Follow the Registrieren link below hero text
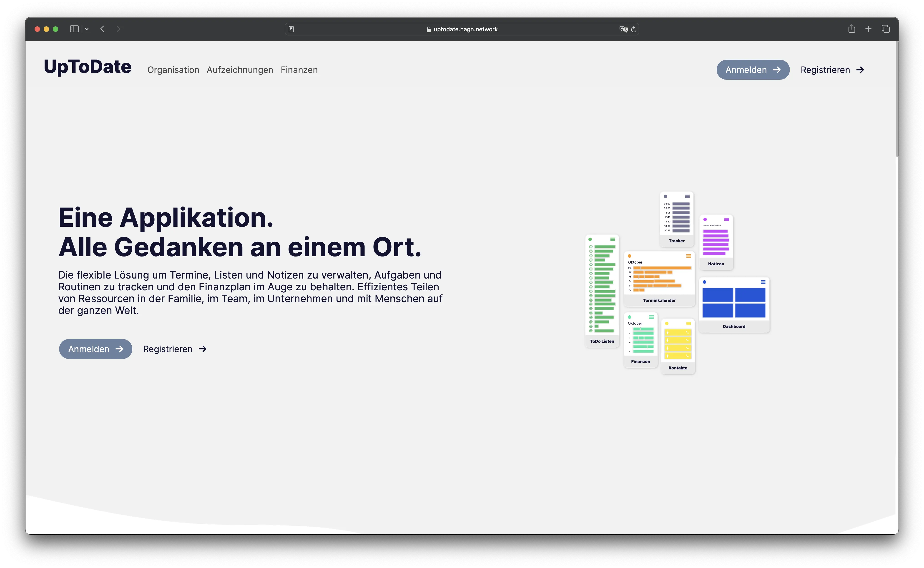Screen dimensions: 924x568 (175, 349)
